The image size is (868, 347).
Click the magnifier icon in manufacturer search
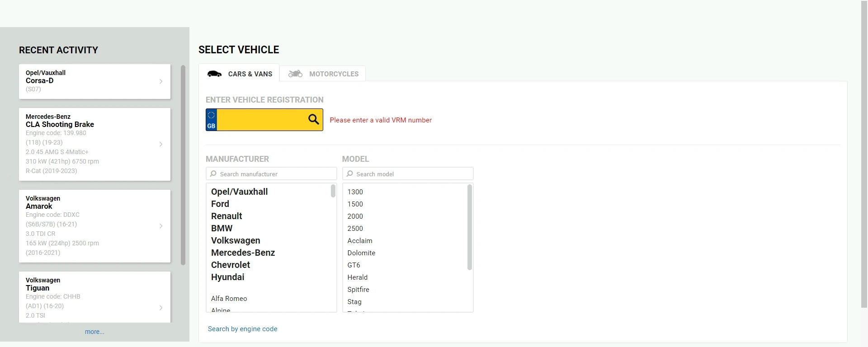click(x=213, y=173)
